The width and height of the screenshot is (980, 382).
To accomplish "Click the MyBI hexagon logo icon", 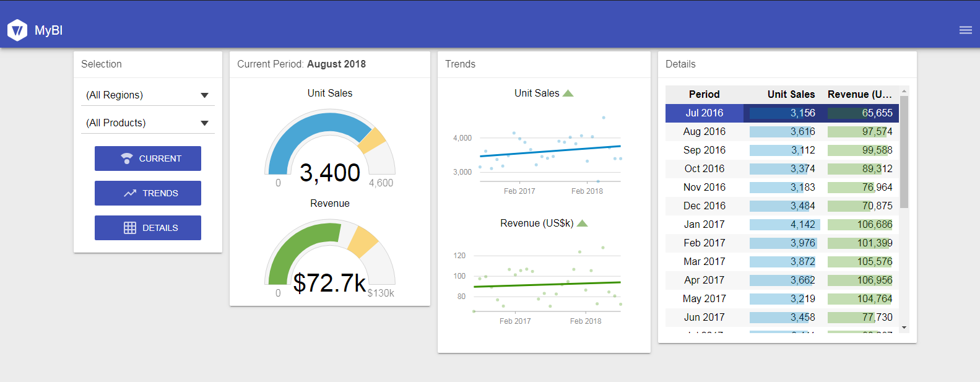I will pyautogui.click(x=17, y=30).
